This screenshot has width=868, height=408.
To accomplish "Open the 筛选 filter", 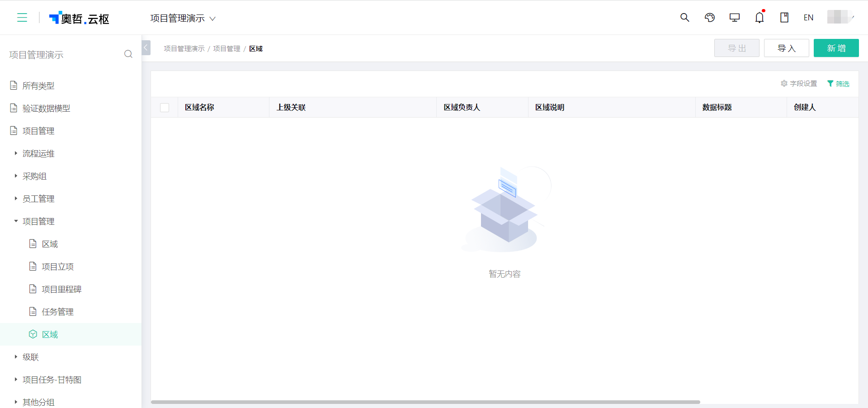I will (838, 84).
